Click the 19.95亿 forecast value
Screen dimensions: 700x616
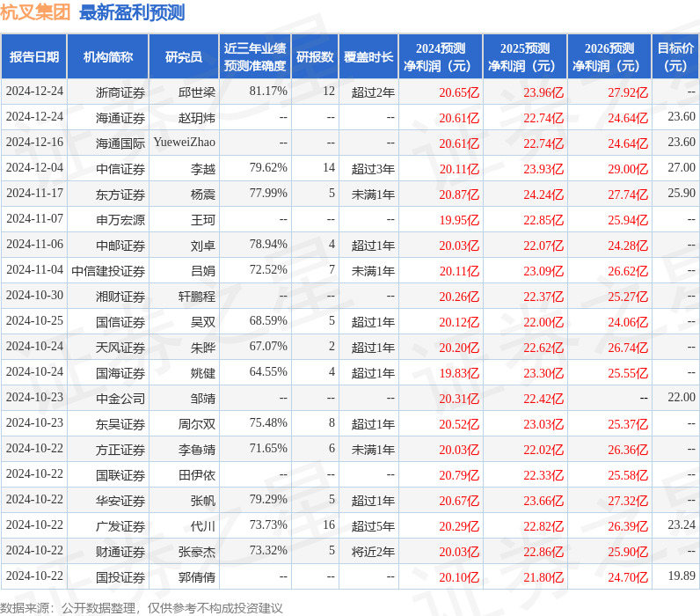[459, 220]
